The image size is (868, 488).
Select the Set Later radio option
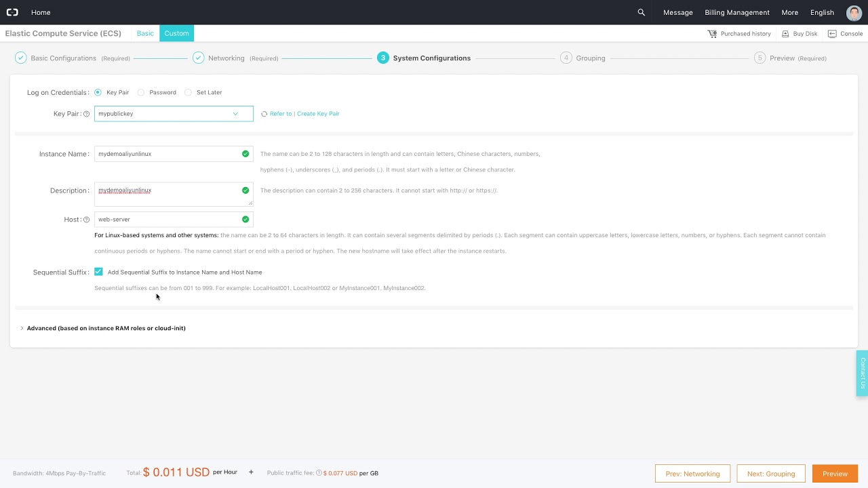pos(189,92)
